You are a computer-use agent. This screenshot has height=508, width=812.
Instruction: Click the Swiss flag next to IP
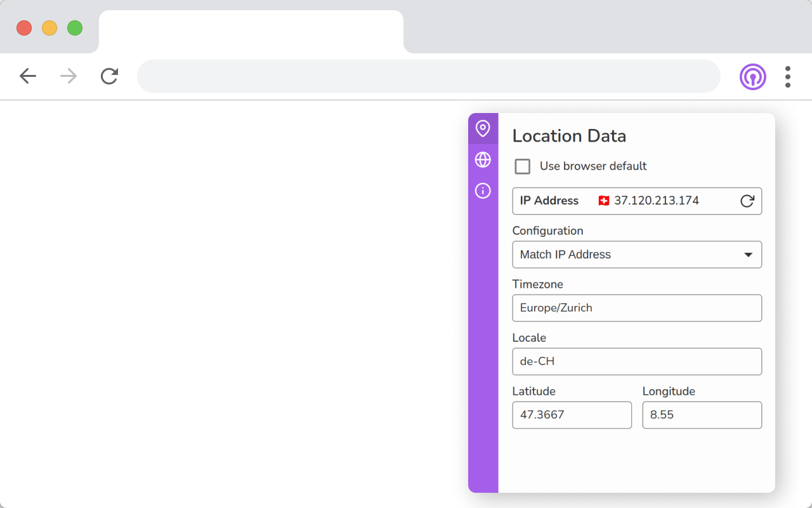pyautogui.click(x=604, y=201)
